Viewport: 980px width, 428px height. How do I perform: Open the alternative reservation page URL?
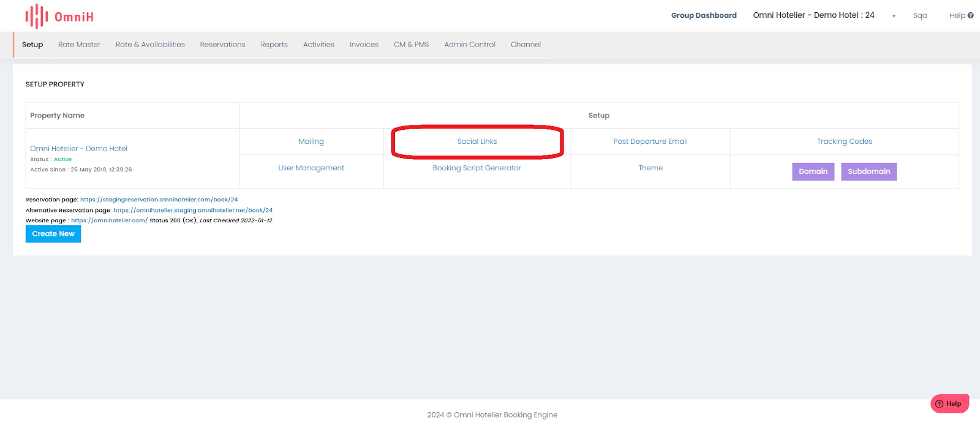pos(193,210)
